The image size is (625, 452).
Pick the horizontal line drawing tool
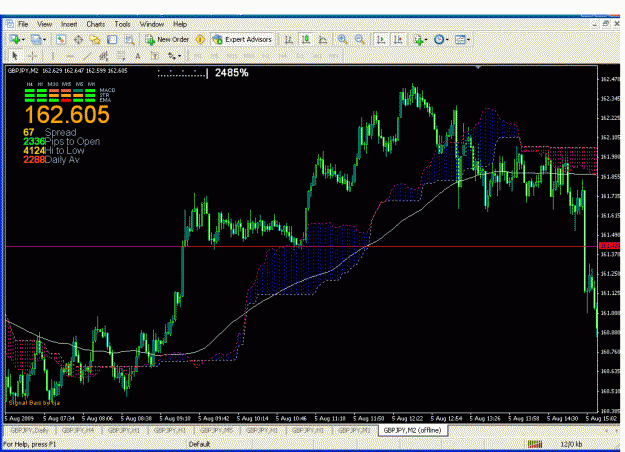point(70,56)
